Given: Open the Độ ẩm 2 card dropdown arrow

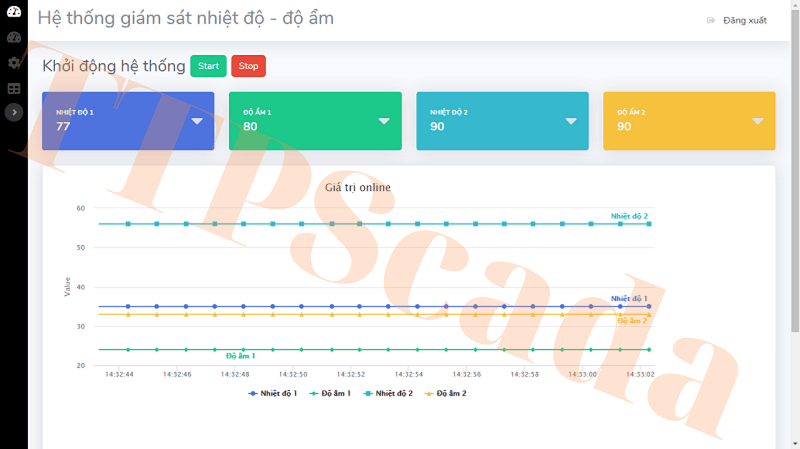Looking at the screenshot, I should click(x=758, y=121).
